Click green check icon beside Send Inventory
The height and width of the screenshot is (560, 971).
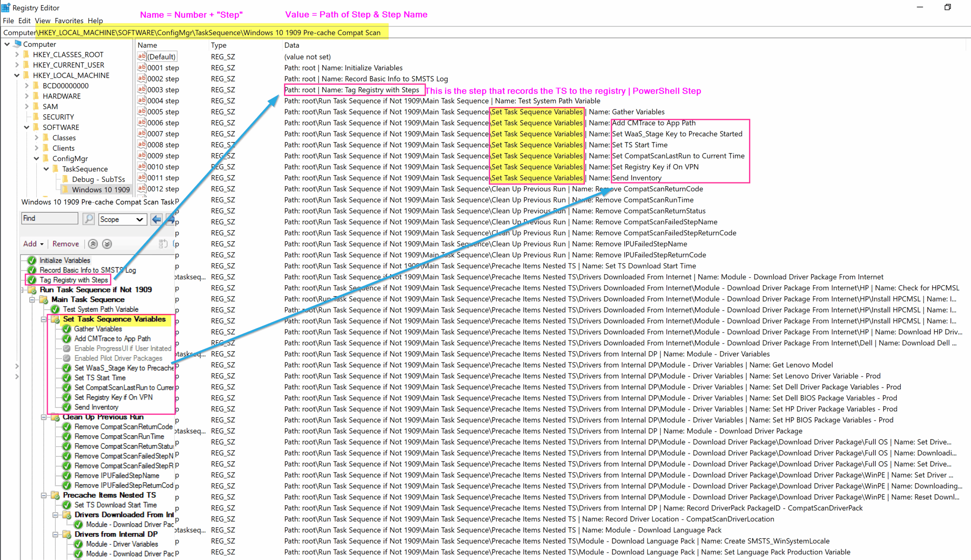tap(67, 407)
